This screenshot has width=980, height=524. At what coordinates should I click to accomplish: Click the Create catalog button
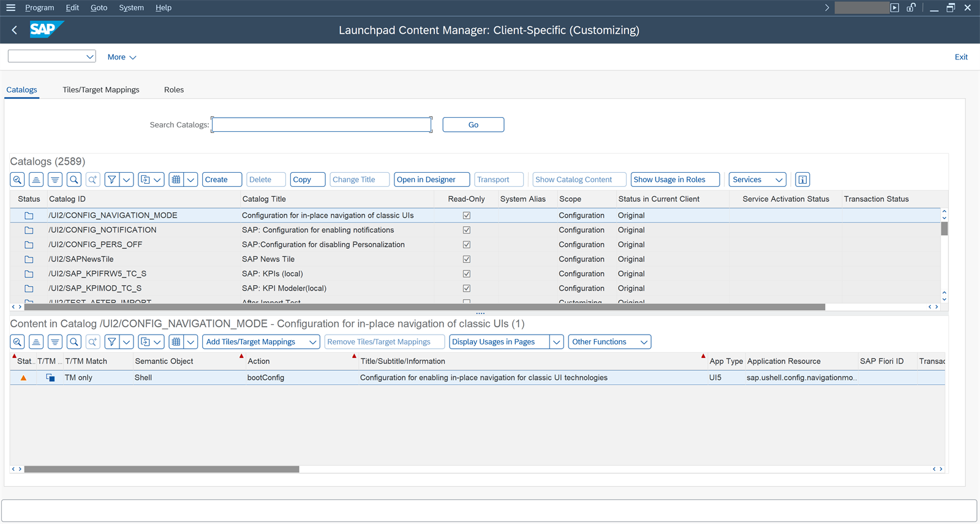(x=222, y=180)
